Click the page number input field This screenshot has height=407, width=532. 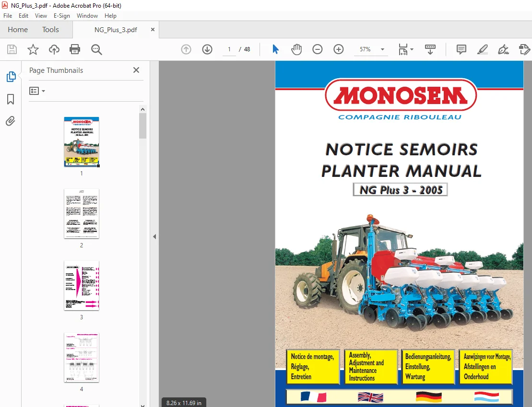[229, 49]
